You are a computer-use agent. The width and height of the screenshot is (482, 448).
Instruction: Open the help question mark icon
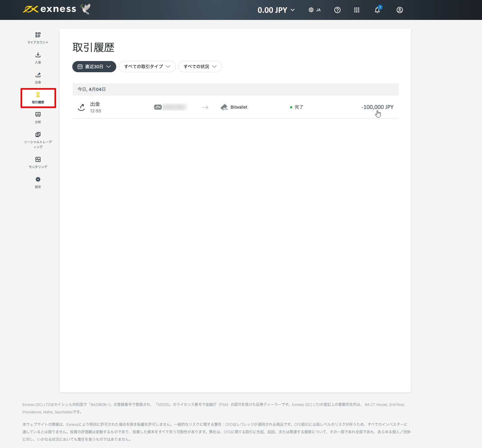(x=337, y=10)
